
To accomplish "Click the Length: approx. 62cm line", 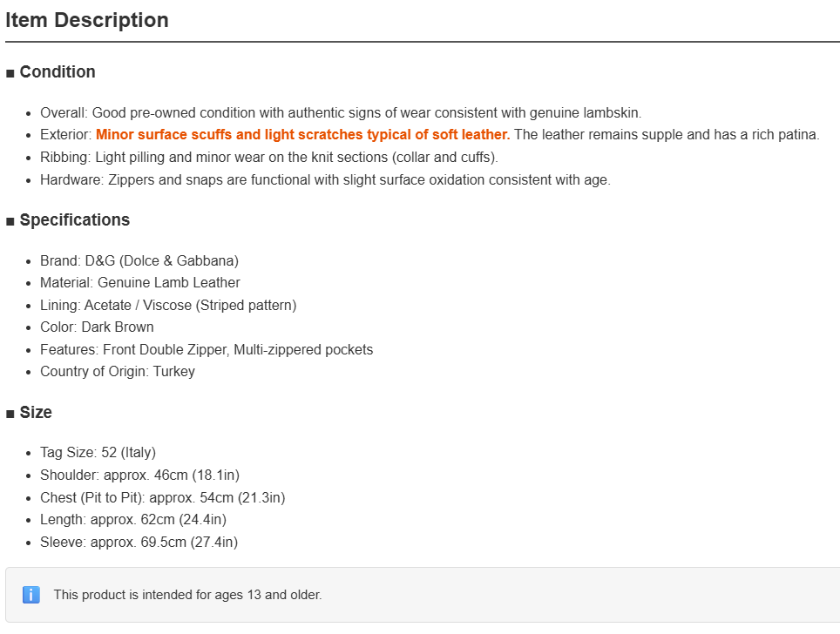I will pos(133,519).
